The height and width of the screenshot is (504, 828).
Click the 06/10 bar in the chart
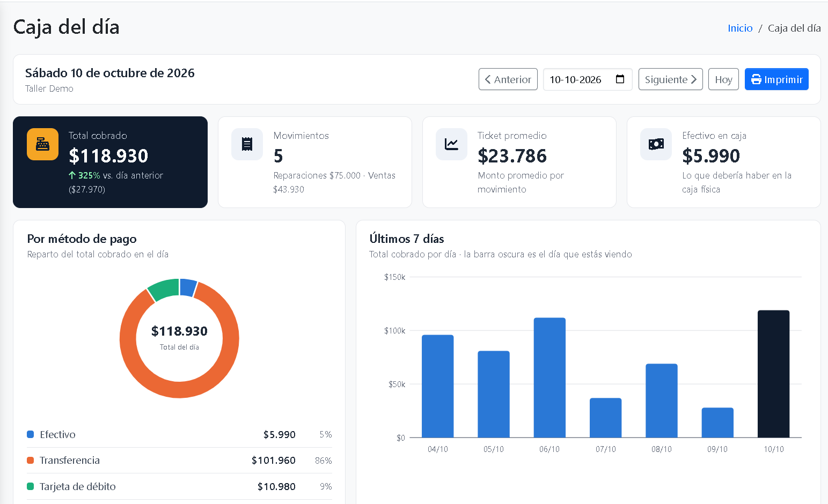(549, 377)
